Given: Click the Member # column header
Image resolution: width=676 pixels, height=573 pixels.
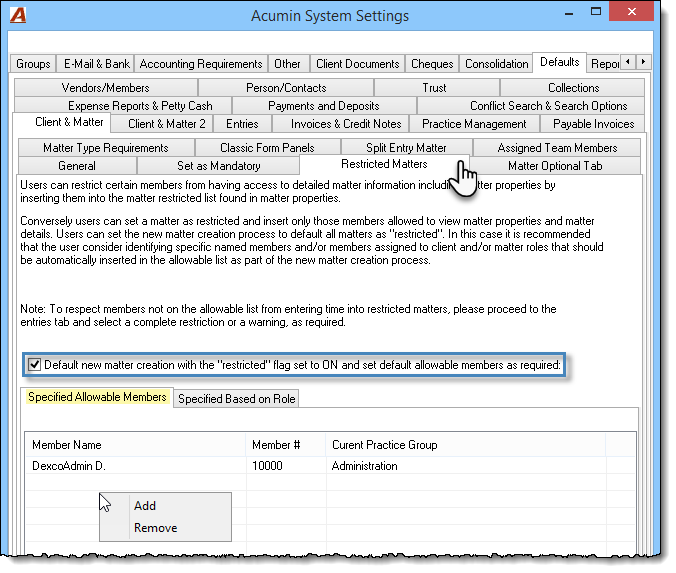Looking at the screenshot, I should [x=286, y=445].
